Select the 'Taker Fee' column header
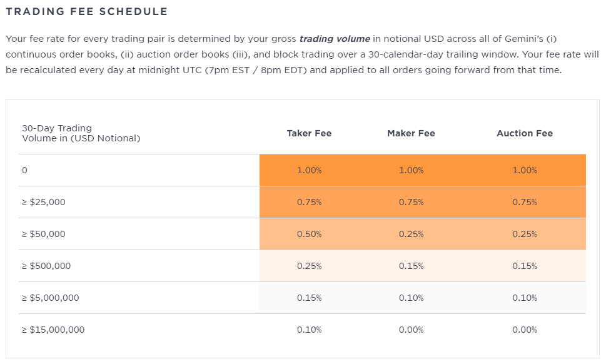606x364 pixels. (309, 133)
